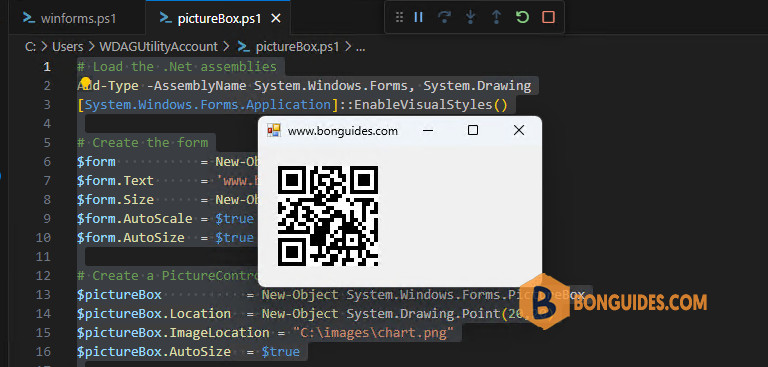768x367 pixels.
Task: Minimize the www.bonguides.com window
Action: 428,130
